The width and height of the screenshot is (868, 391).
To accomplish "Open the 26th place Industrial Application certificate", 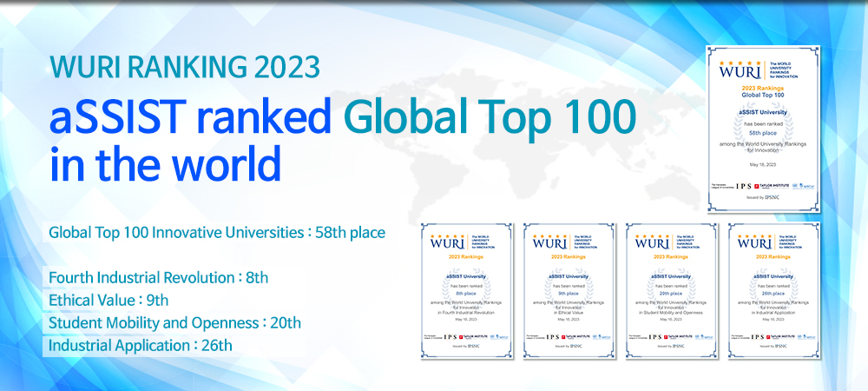I will coord(771,292).
